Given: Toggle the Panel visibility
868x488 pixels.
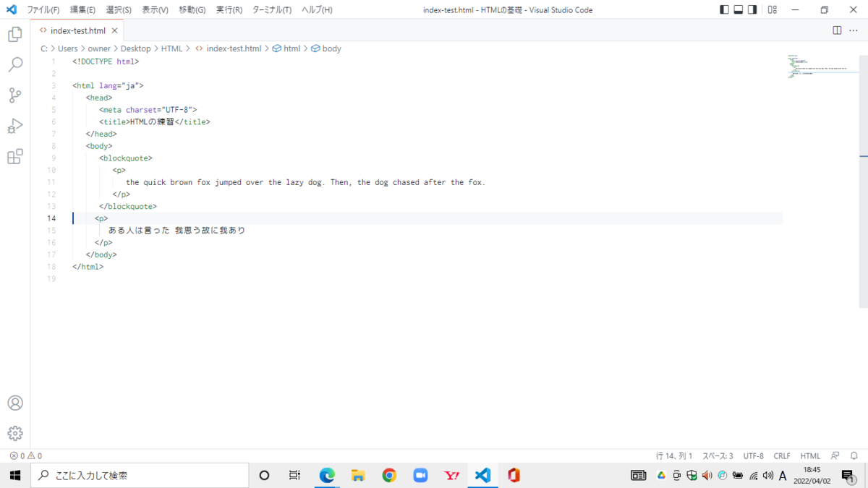Looking at the screenshot, I should click(739, 9).
